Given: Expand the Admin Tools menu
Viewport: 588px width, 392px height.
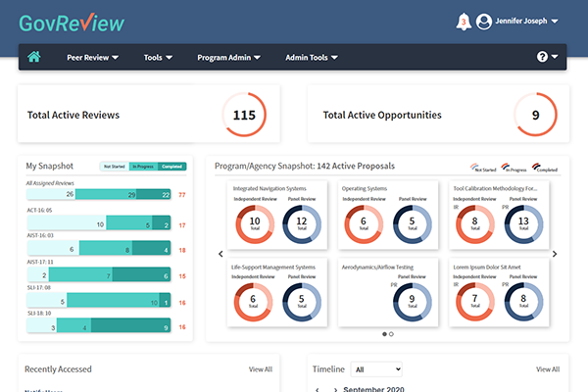Looking at the screenshot, I should click(312, 58).
